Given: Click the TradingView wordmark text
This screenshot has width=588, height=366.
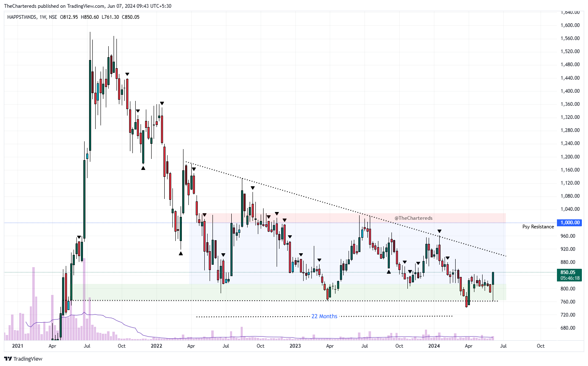Looking at the screenshot, I should [28, 359].
